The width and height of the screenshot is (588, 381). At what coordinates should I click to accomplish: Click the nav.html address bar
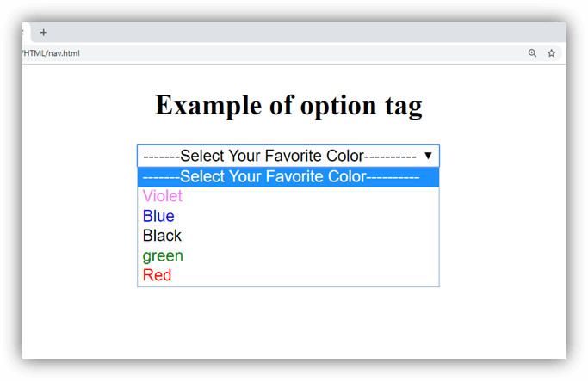point(258,53)
